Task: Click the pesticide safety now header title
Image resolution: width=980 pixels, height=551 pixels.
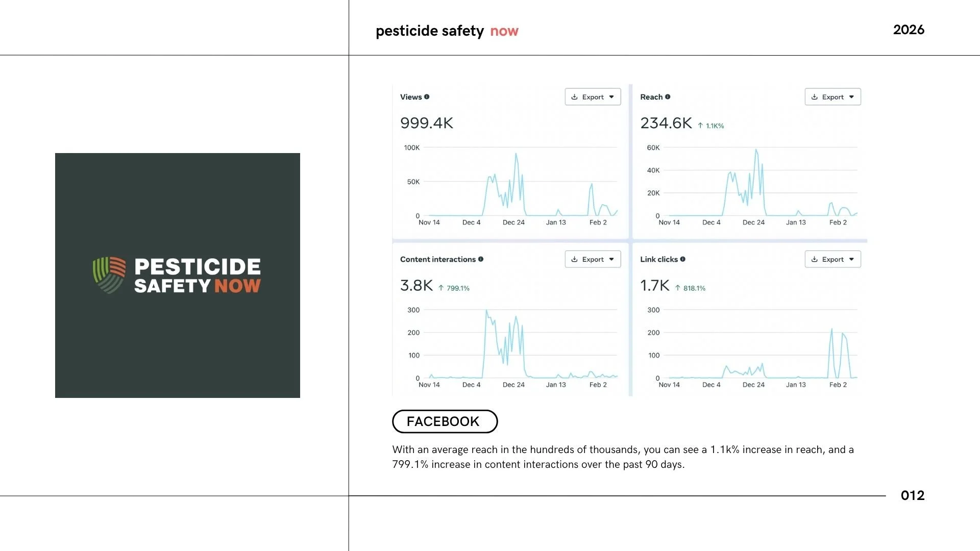Action: pyautogui.click(x=447, y=31)
